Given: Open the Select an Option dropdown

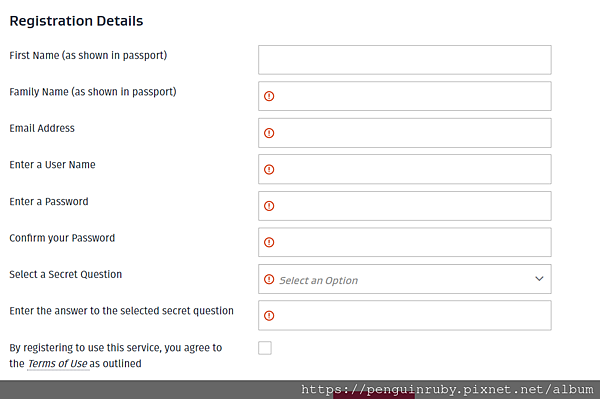Looking at the screenshot, I should click(405, 279).
